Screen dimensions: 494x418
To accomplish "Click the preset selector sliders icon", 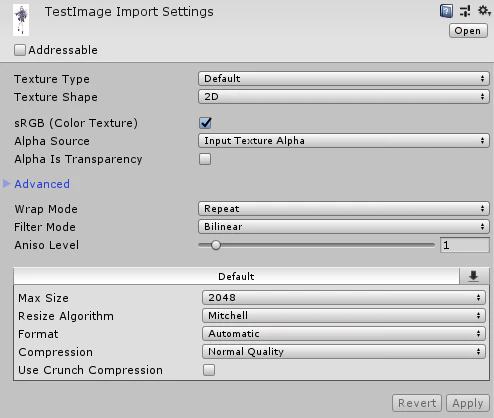I will point(465,11).
